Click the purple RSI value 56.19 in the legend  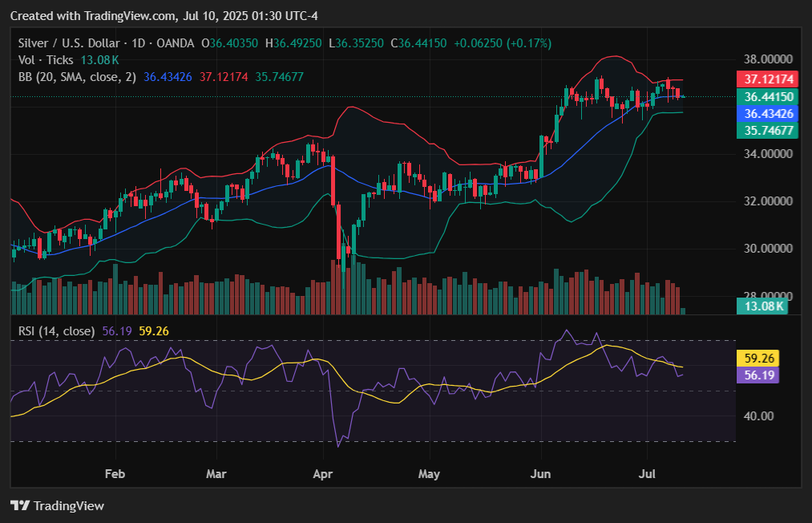click(117, 331)
